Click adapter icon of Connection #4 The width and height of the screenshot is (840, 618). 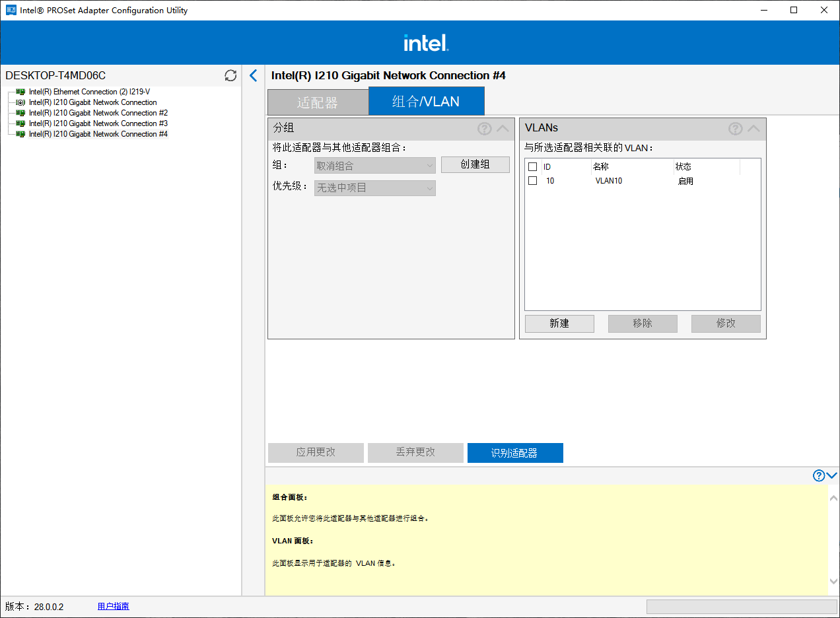[20, 134]
